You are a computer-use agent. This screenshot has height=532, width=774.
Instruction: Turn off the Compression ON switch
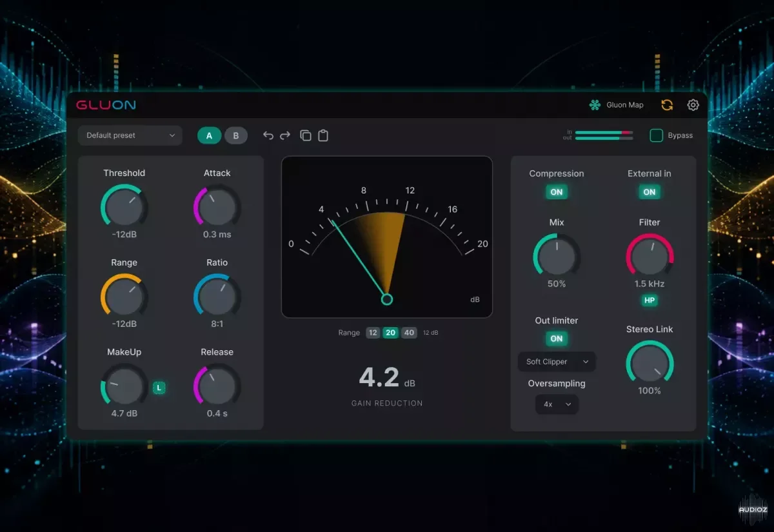[557, 192]
